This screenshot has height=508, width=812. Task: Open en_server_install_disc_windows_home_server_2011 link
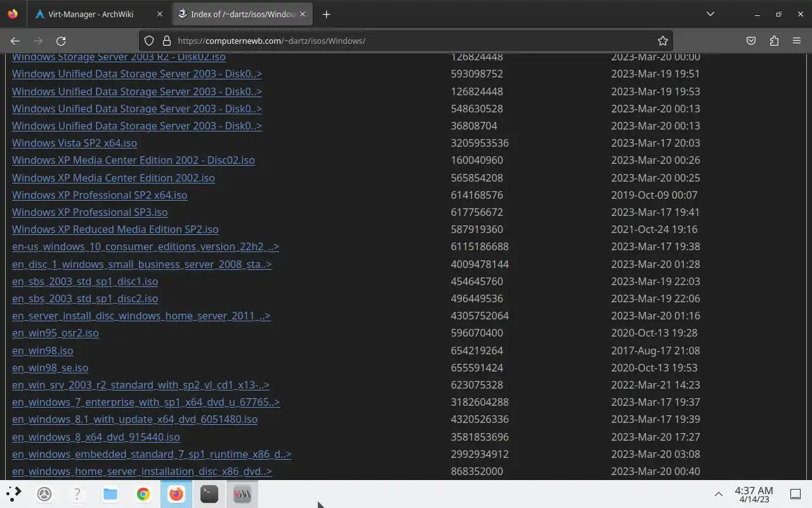141,316
